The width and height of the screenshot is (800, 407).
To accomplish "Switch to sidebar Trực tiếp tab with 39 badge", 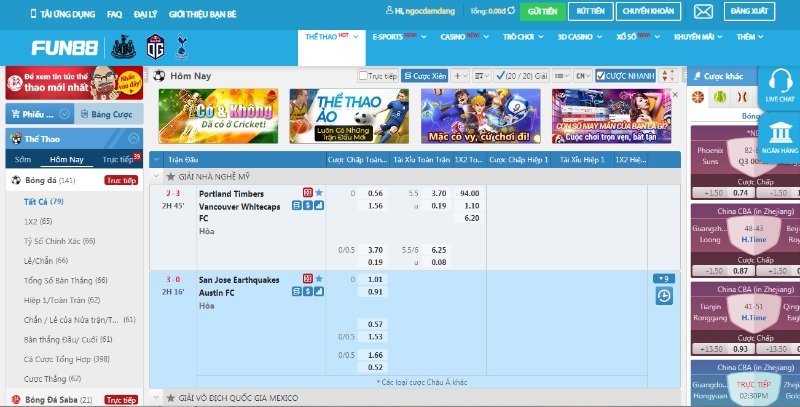I will (121, 159).
